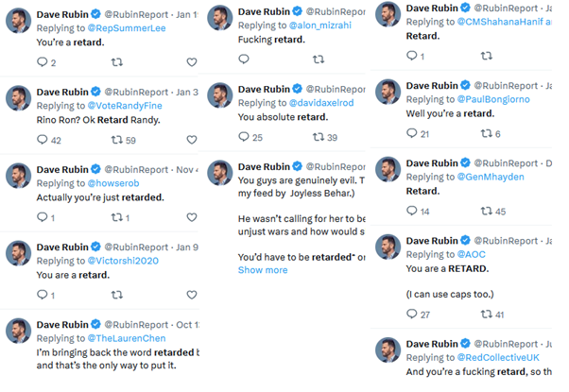
Task: Click reply icon under the @alon_mizrahi reply
Action: [x=244, y=59]
